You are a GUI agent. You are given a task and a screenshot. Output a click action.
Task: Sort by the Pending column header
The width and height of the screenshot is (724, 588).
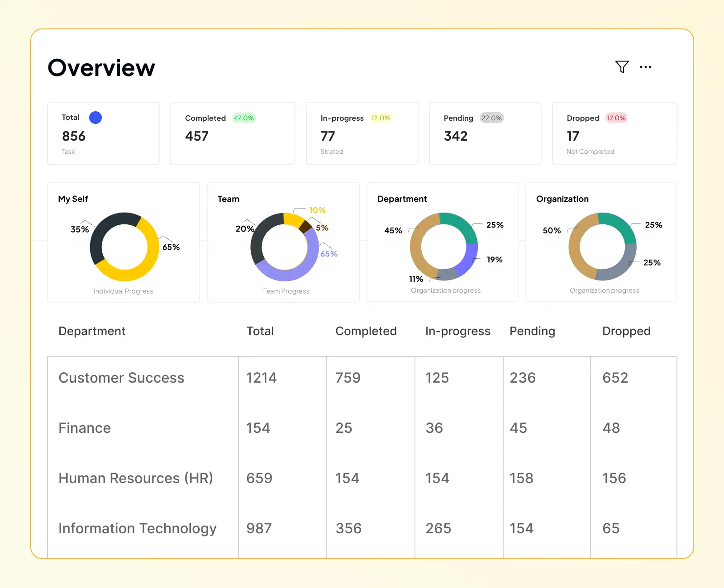532,331
